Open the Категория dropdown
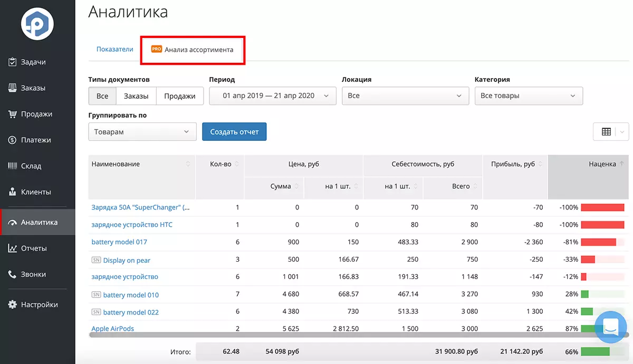Screen dimensions: 633x364 tap(529, 96)
